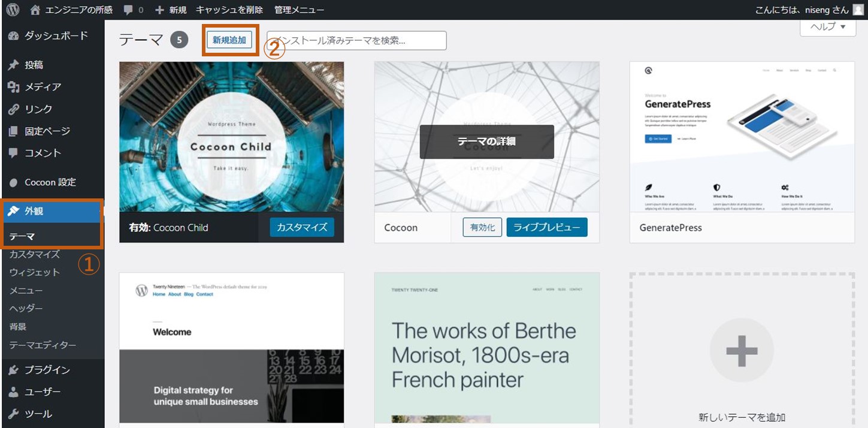
Task: Click the plus '新規' item in admin bar
Action: (x=170, y=10)
